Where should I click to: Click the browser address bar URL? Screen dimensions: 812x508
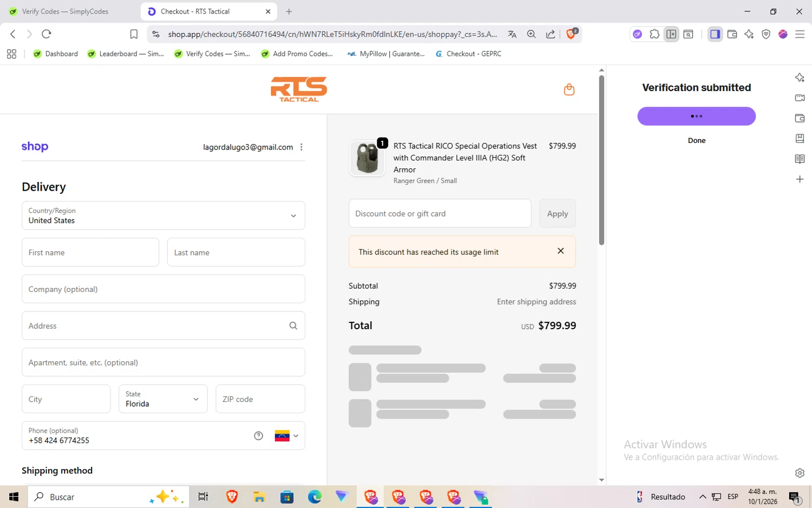point(332,34)
